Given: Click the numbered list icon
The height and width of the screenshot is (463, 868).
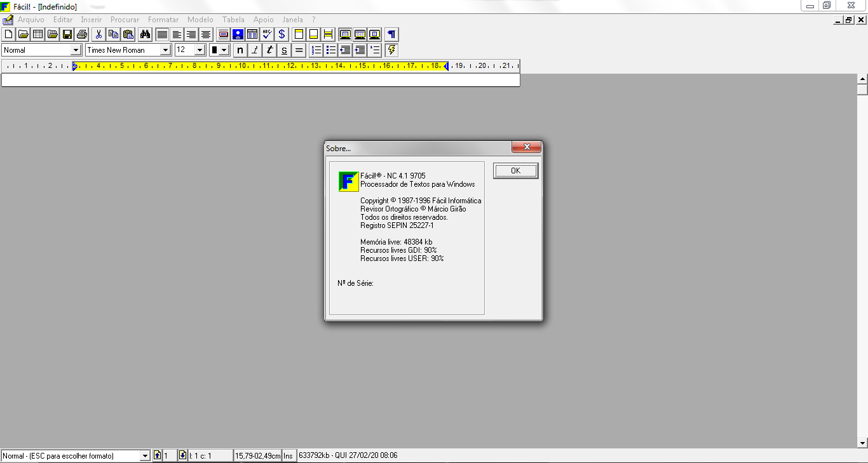Looking at the screenshot, I should (x=316, y=50).
